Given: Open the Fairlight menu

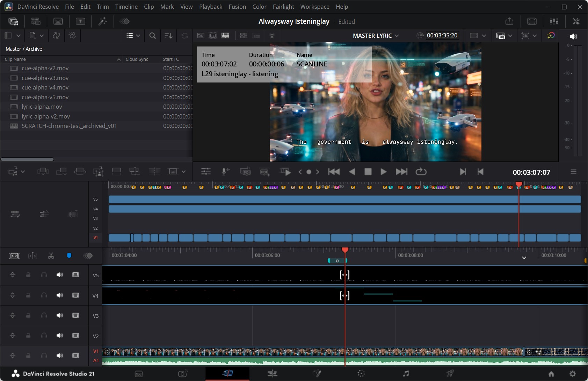Looking at the screenshot, I should tap(283, 7).
